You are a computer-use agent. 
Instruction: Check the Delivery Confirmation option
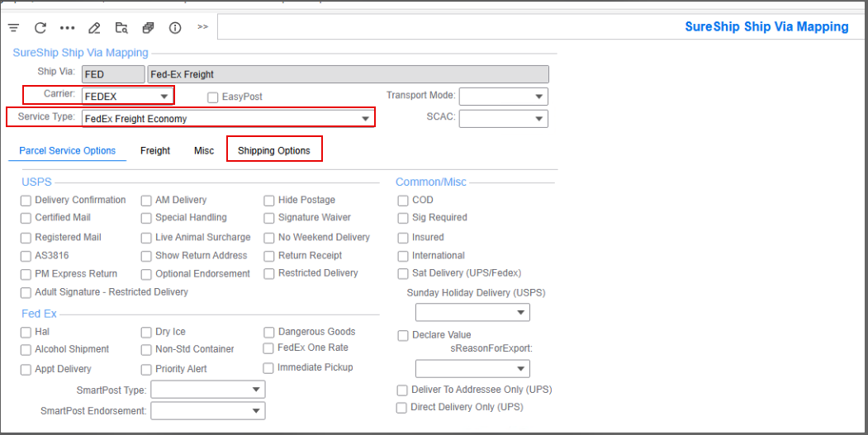pos(26,201)
